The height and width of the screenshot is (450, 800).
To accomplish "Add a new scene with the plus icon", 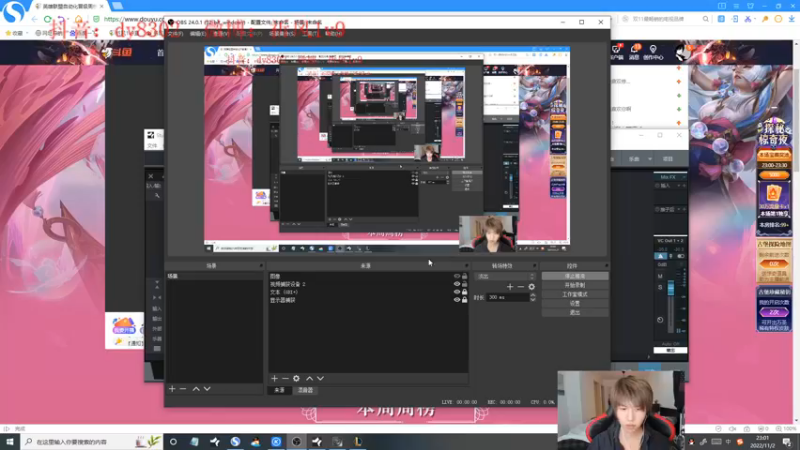I will [x=172, y=389].
